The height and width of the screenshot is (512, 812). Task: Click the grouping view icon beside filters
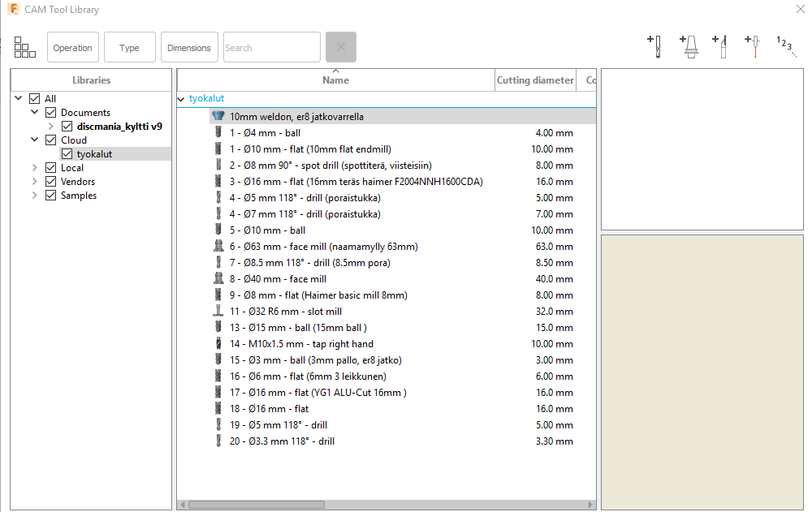click(24, 47)
